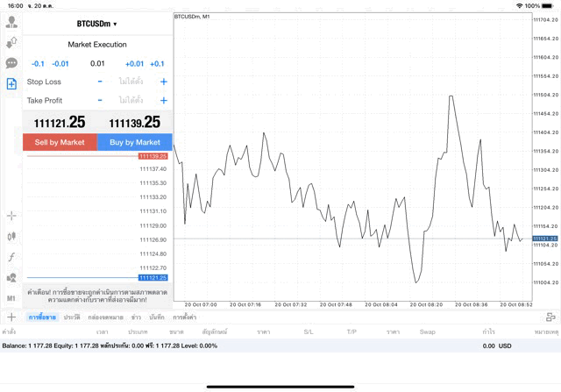The width and height of the screenshot is (561, 392).
Task: Open the chat messages bubble icon
Action: coord(11,63)
